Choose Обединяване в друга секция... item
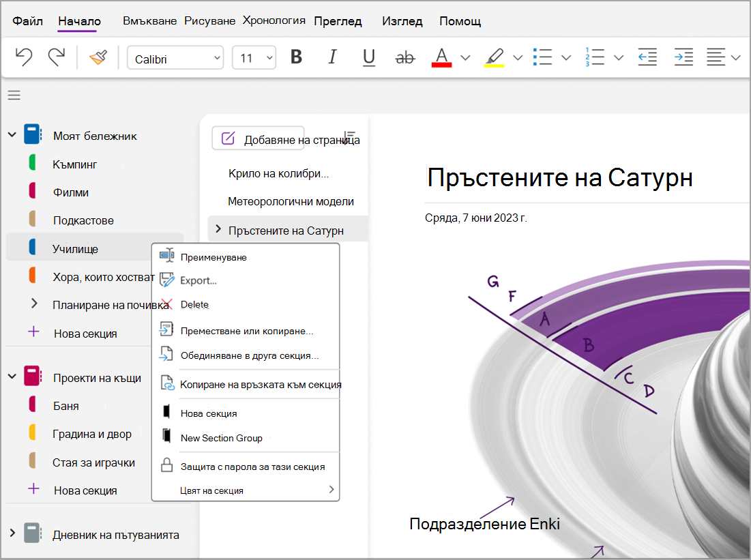Viewport: 751px width, 560px height. tap(246, 355)
